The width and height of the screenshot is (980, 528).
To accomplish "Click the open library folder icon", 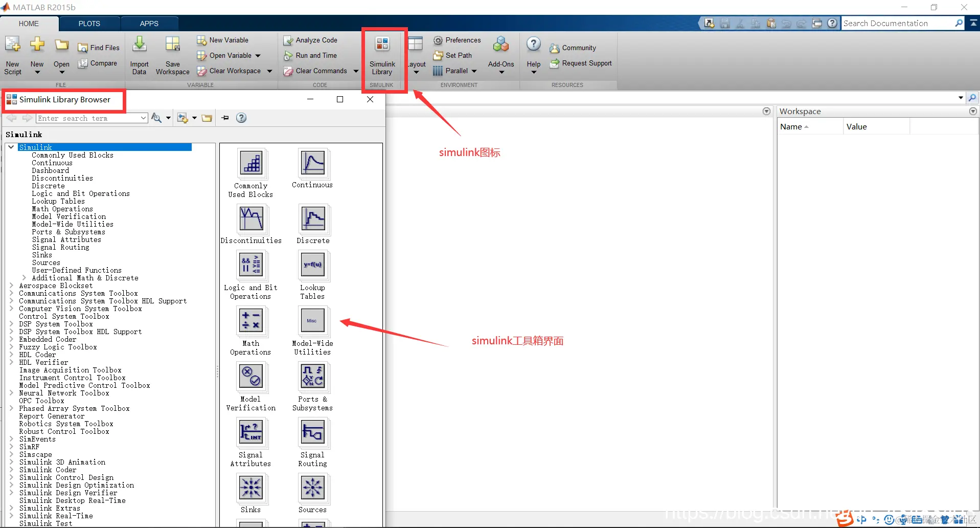I will tap(207, 118).
